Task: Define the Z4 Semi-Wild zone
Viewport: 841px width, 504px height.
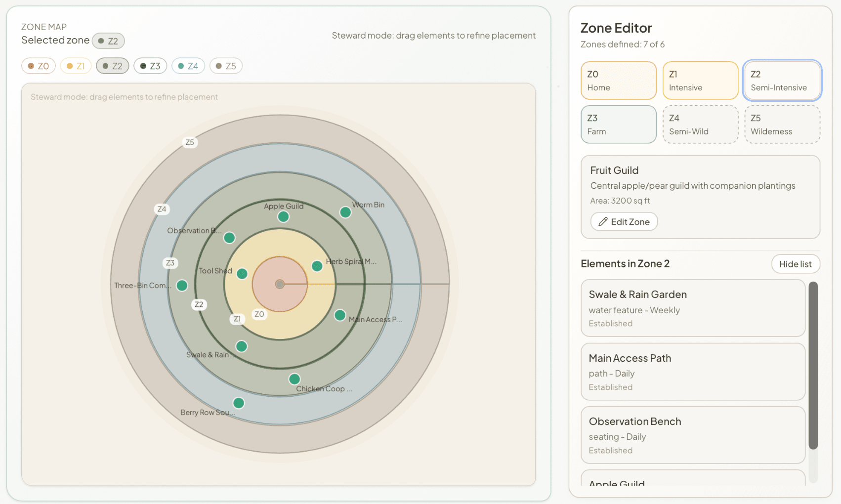Action: (x=700, y=124)
